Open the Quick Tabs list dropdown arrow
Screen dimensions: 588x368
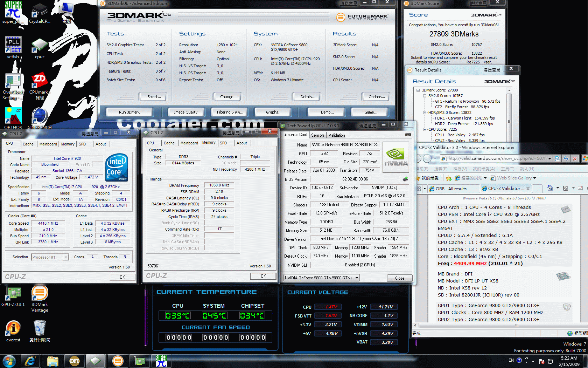pyautogui.click(x=425, y=189)
